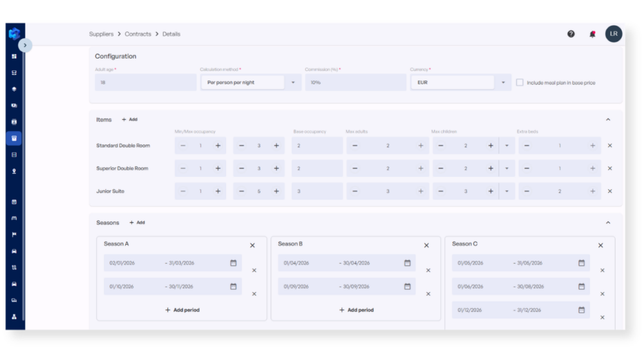
Task: Open the Calculation method dropdown
Action: click(251, 82)
